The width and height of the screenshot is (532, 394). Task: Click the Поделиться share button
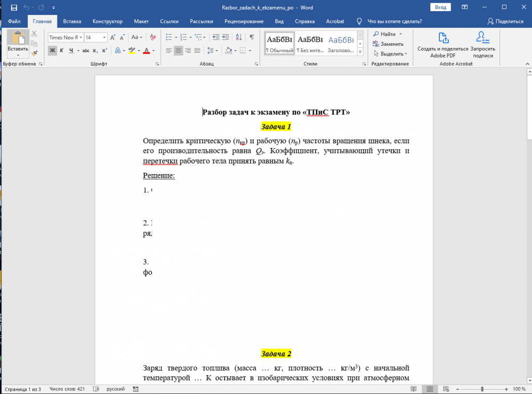(x=505, y=21)
